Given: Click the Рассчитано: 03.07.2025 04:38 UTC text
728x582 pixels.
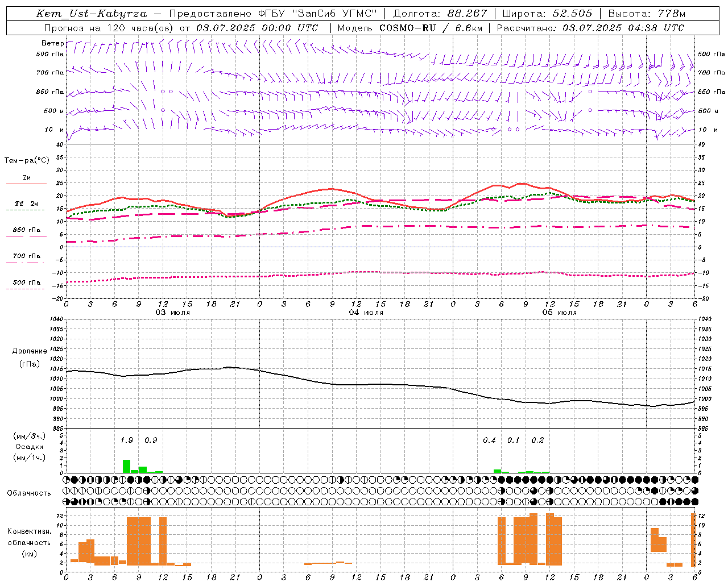Looking at the screenshot, I should [590, 28].
